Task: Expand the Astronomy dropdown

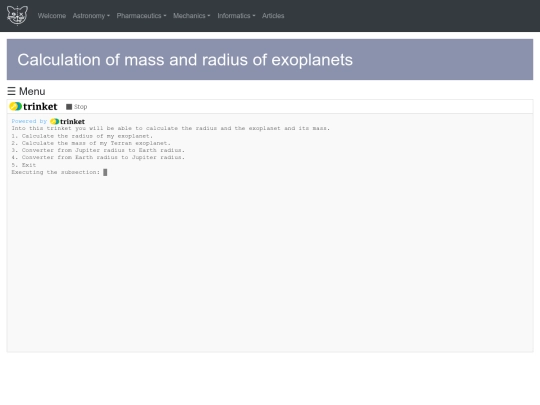Action: [91, 16]
